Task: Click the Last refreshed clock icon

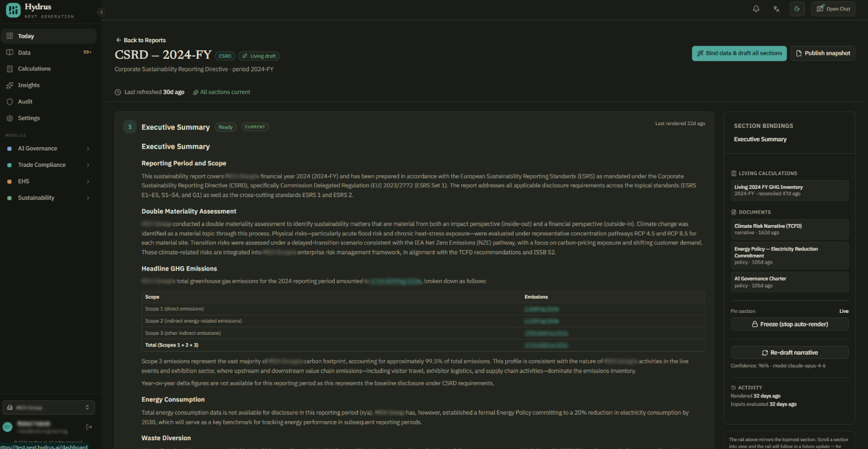Action: pyautogui.click(x=118, y=92)
